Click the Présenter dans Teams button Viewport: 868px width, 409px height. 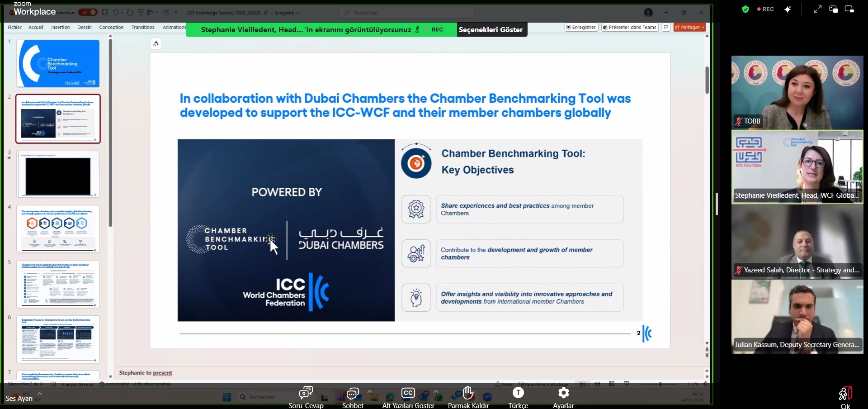click(x=629, y=27)
